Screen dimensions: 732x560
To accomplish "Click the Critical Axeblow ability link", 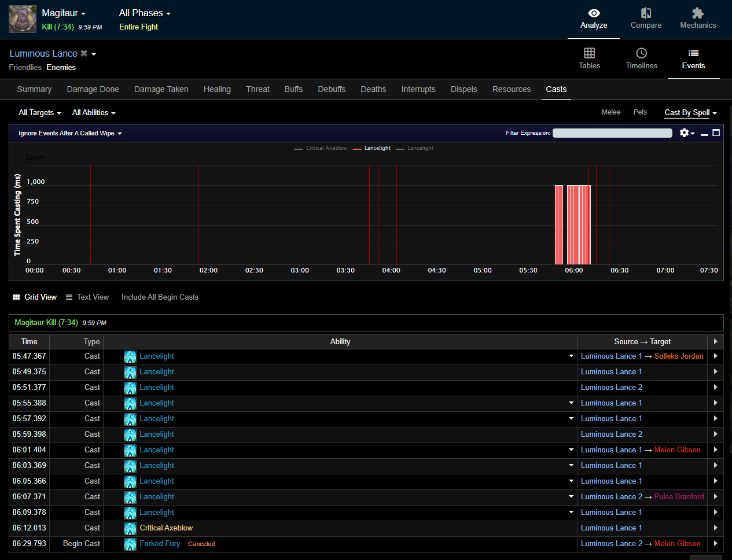I will pos(166,528).
